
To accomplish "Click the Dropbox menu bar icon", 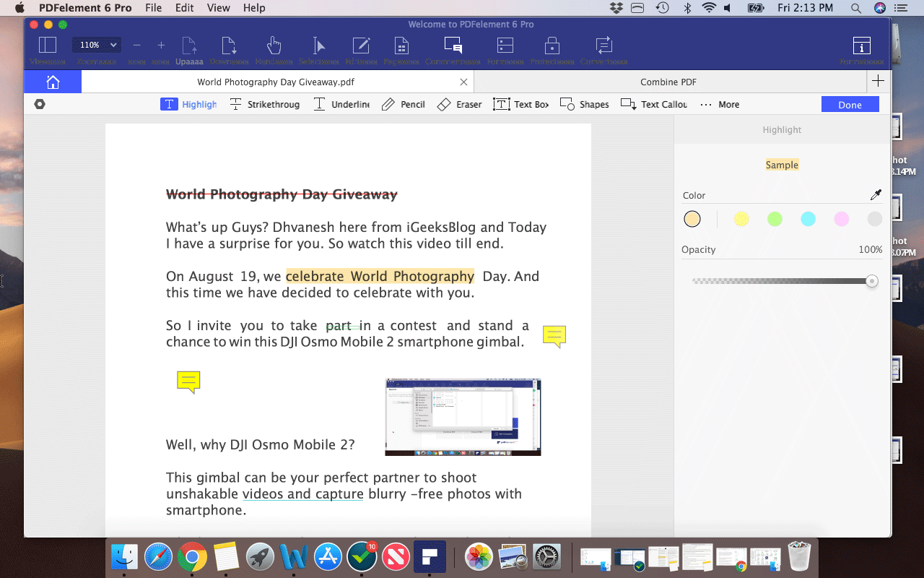I will click(x=616, y=8).
